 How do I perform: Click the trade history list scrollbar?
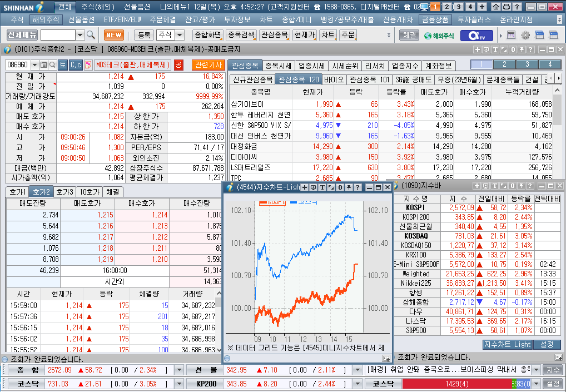(219, 321)
